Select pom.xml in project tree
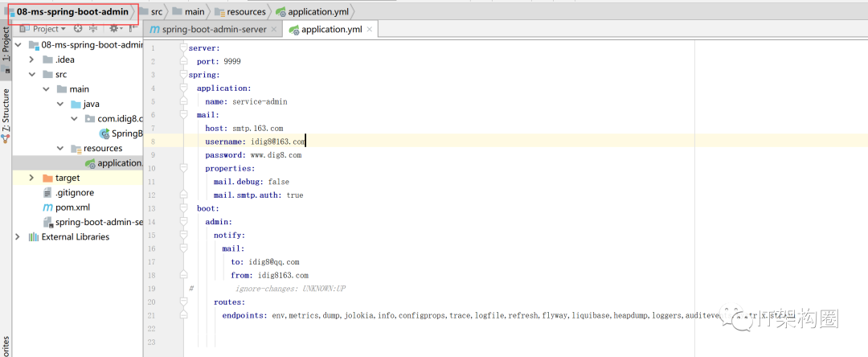Image resolution: width=868 pixels, height=357 pixels. [72, 207]
